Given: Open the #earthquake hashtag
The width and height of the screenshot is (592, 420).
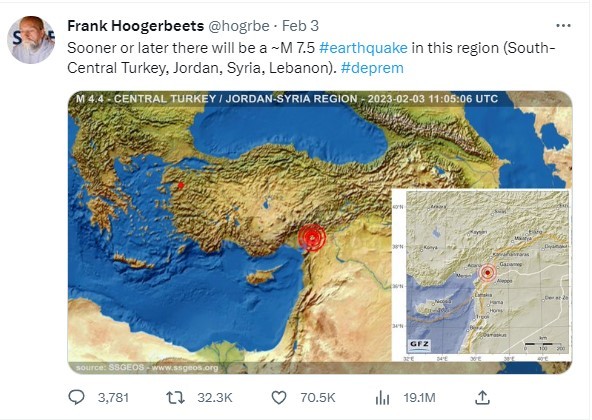Looking at the screenshot, I should 363,48.
